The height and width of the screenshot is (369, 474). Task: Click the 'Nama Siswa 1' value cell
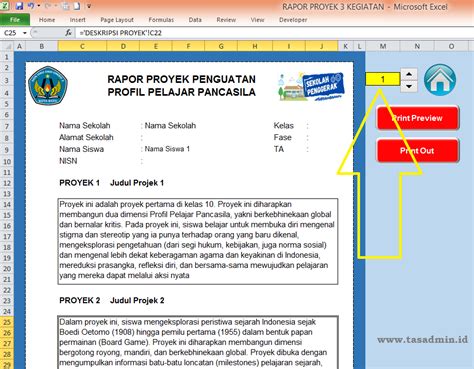pos(167,149)
